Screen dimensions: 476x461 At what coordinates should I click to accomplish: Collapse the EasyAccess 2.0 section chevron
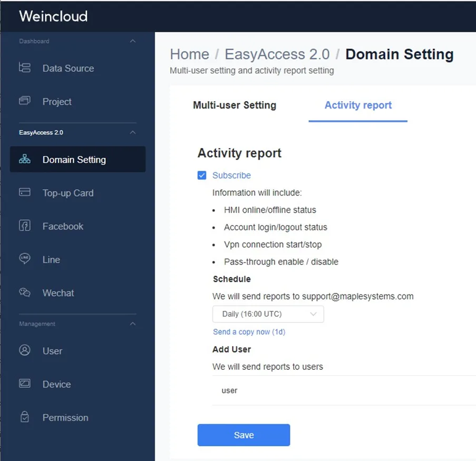click(133, 132)
